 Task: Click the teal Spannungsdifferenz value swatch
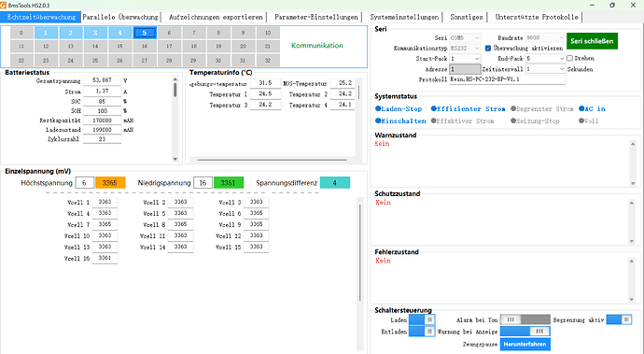pos(335,183)
